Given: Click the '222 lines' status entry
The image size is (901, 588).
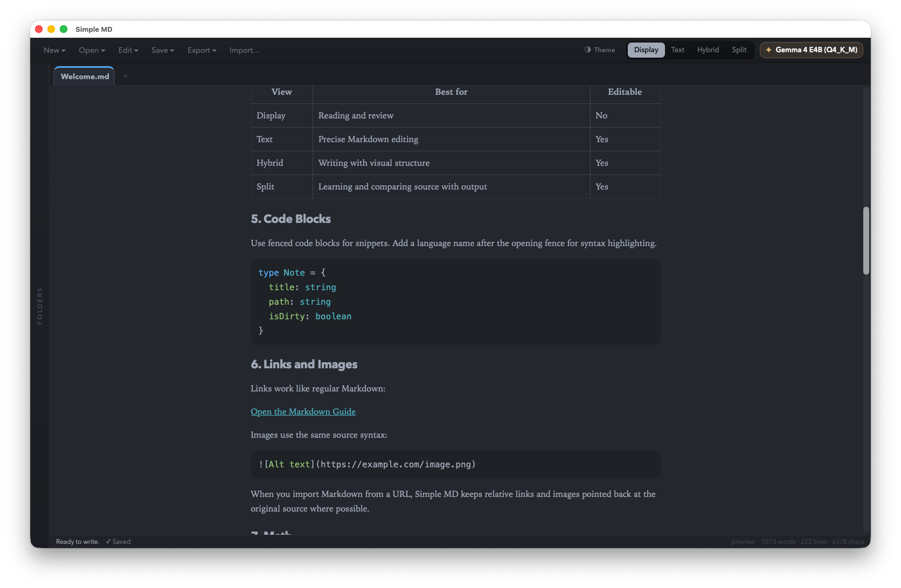Looking at the screenshot, I should pyautogui.click(x=813, y=542).
